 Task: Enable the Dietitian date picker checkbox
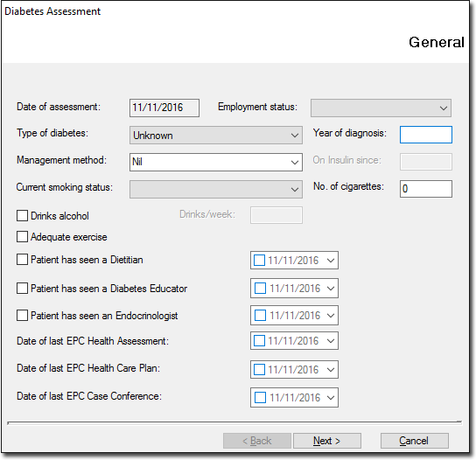(x=259, y=261)
